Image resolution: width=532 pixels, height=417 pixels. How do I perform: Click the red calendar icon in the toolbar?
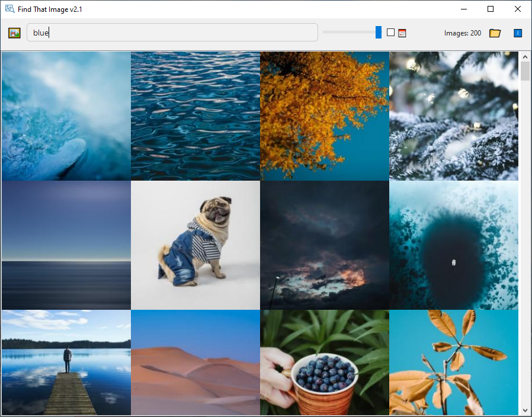(x=402, y=33)
